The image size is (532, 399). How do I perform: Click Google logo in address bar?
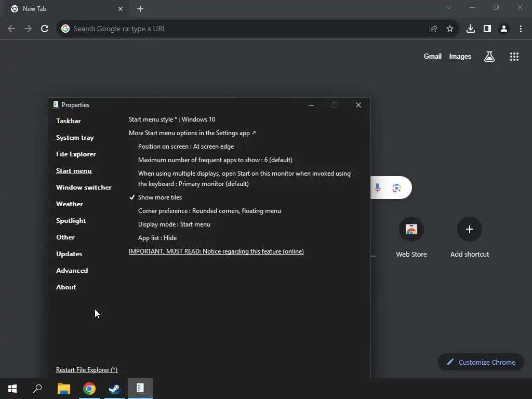point(65,29)
